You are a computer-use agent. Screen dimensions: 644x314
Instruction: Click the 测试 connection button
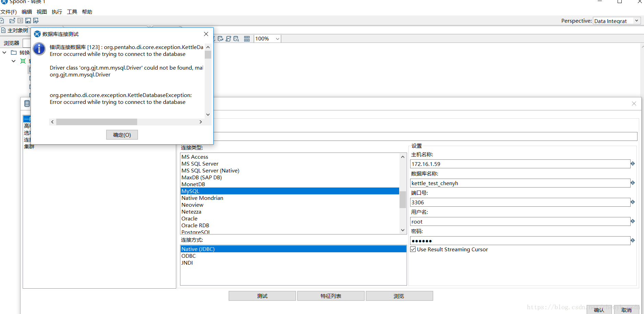(262, 296)
